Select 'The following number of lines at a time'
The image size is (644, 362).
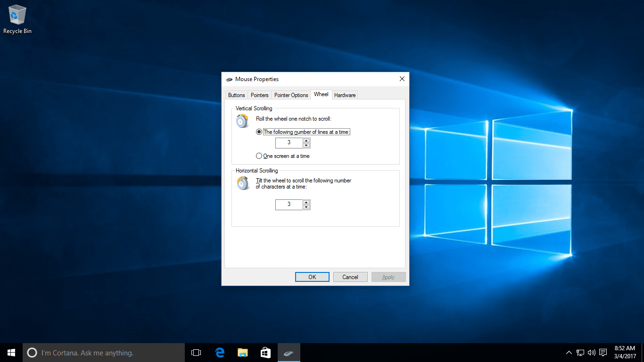pyautogui.click(x=259, y=132)
